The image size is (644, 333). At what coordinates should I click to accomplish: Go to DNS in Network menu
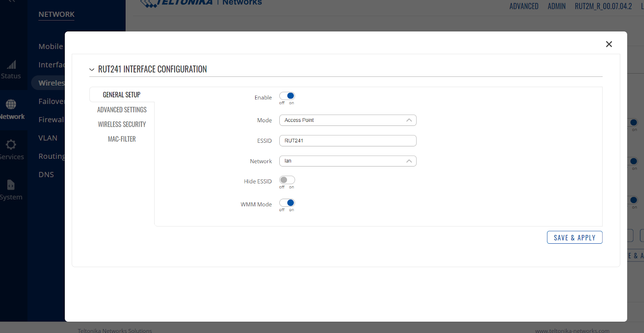click(x=46, y=175)
